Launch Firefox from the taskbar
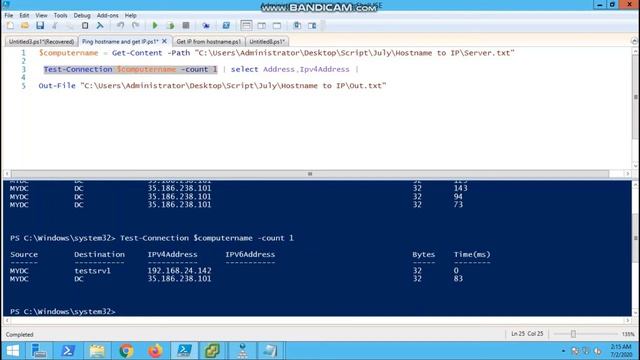This screenshot has width=640, height=360. 155,351
